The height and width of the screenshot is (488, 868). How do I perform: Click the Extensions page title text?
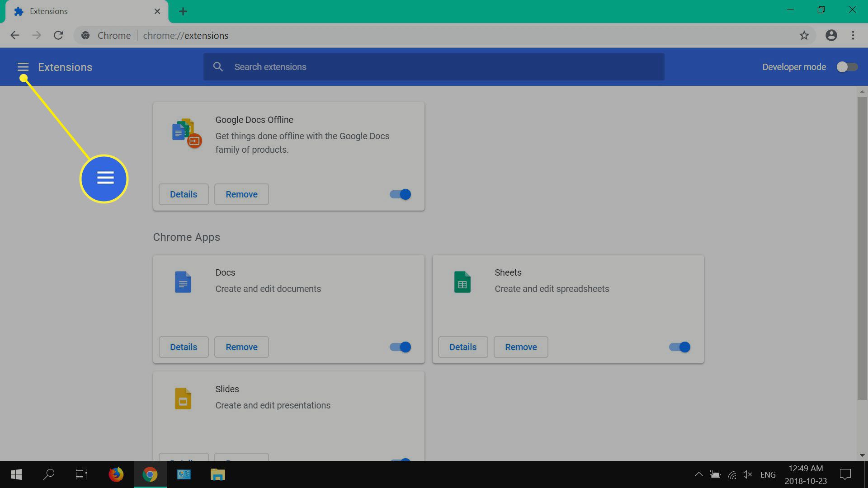tap(65, 67)
